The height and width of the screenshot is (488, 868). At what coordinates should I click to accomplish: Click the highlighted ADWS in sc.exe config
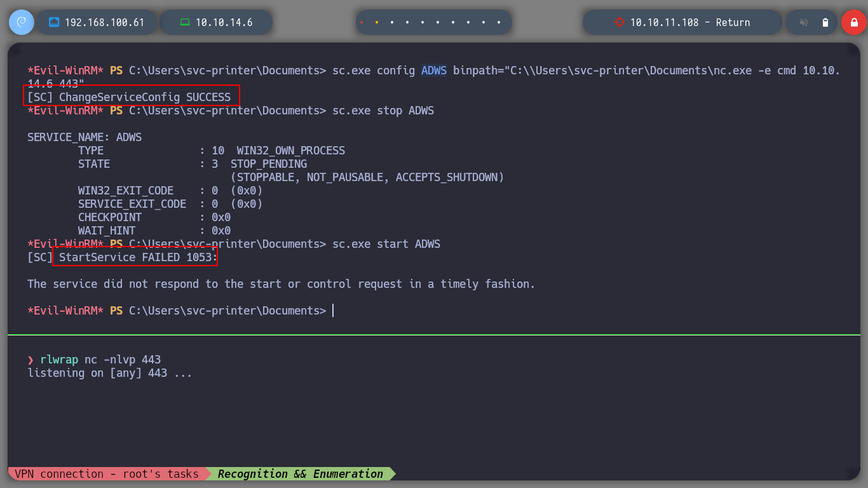[x=434, y=71]
